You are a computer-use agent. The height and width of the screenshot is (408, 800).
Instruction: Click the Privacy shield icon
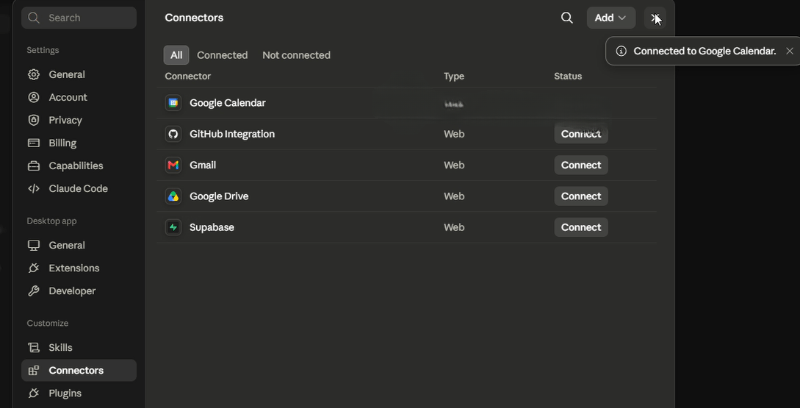34,120
